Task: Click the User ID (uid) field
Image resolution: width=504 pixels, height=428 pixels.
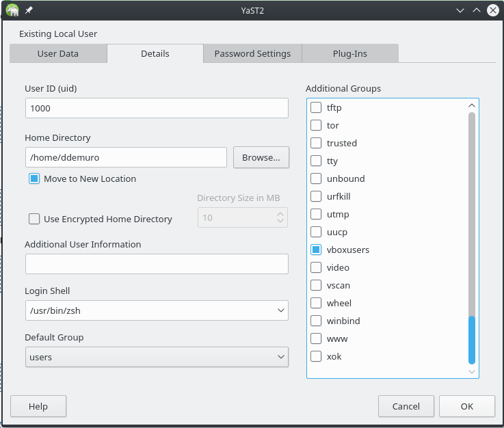Action: click(157, 108)
